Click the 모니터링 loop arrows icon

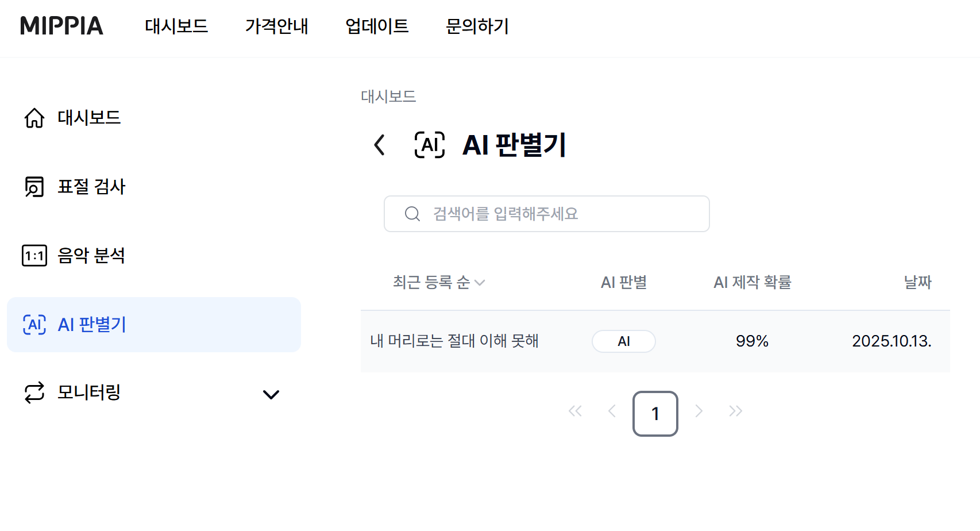(x=34, y=393)
